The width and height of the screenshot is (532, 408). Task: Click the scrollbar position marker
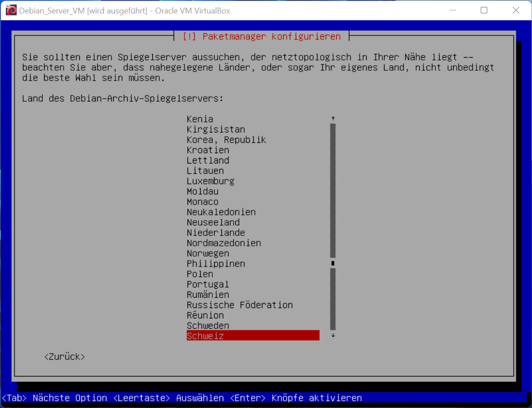333,263
